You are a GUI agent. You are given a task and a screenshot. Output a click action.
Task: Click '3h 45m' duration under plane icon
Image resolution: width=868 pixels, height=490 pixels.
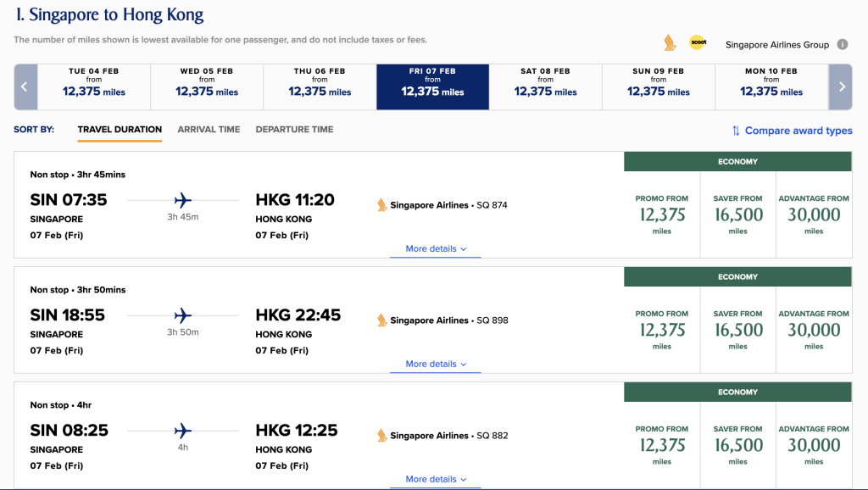pos(183,217)
